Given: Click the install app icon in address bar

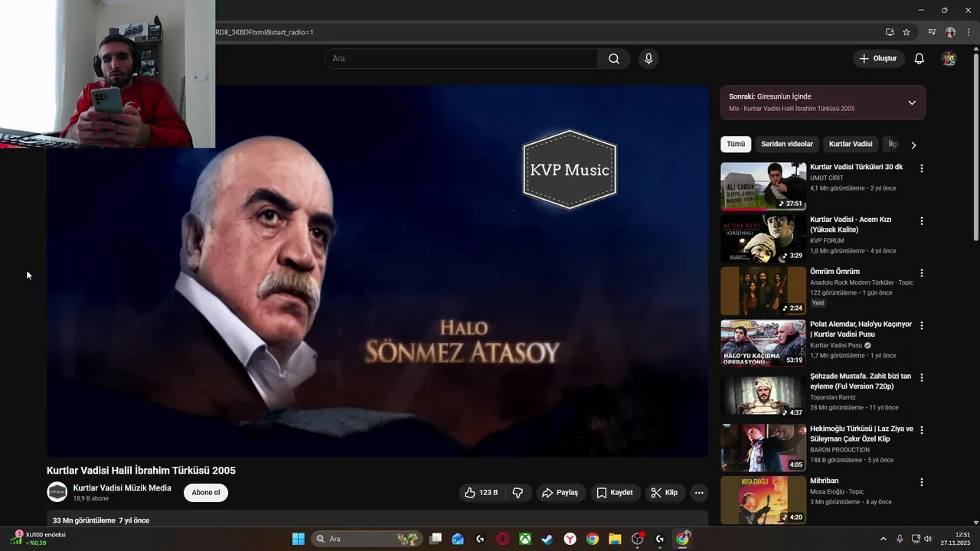Looking at the screenshot, I should pos(890,32).
